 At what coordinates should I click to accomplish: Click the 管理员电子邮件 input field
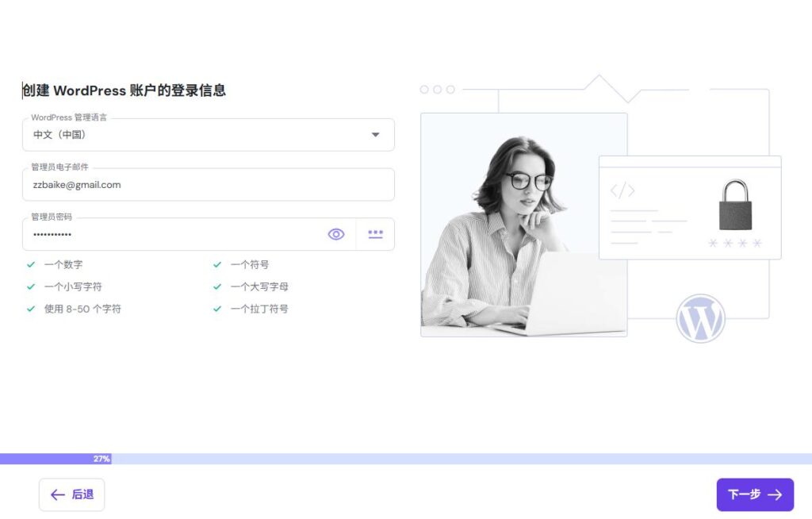pyautogui.click(x=209, y=184)
